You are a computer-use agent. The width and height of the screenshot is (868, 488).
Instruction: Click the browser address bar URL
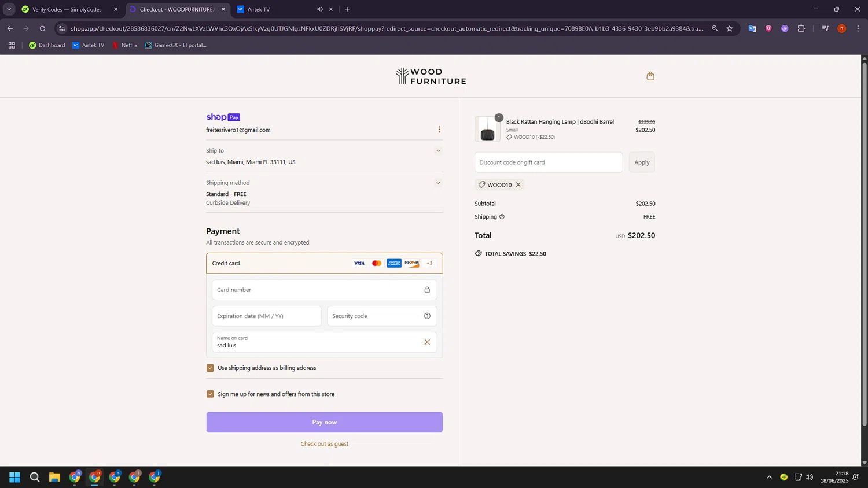tap(387, 28)
